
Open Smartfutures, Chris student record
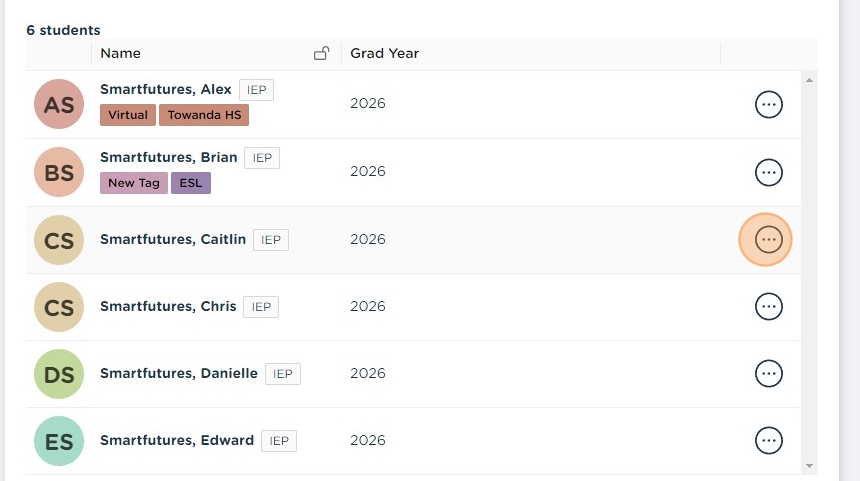168,306
